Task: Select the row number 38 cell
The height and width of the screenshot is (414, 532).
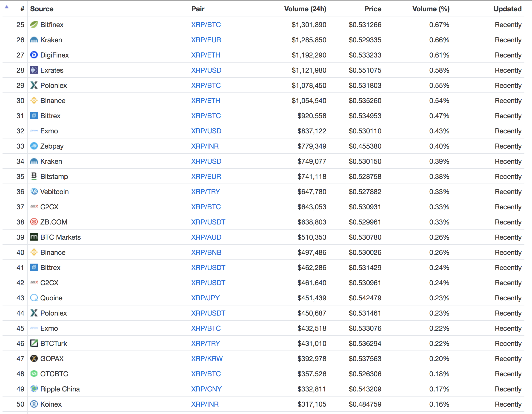Action: pyautogui.click(x=20, y=222)
